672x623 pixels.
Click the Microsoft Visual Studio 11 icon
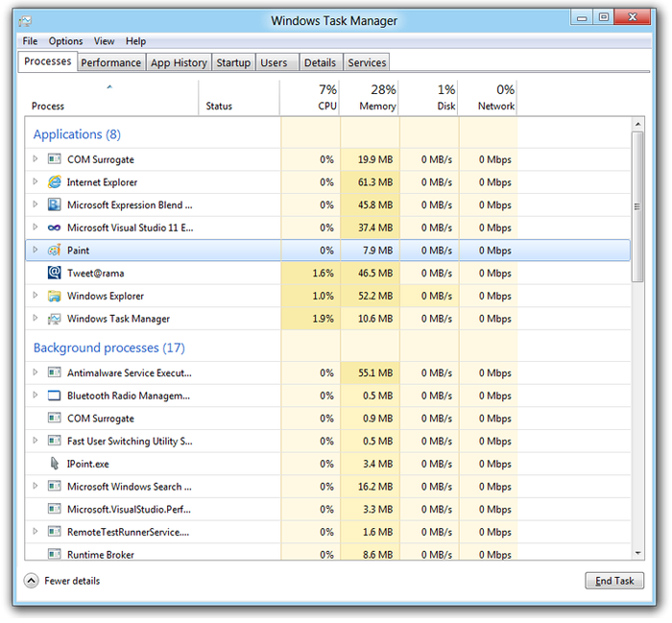pyautogui.click(x=55, y=228)
